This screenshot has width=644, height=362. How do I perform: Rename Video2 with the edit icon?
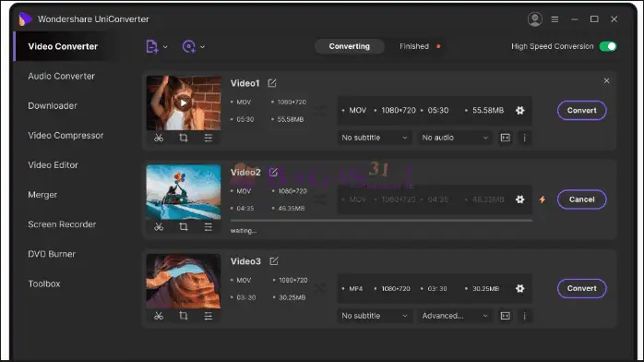click(273, 172)
